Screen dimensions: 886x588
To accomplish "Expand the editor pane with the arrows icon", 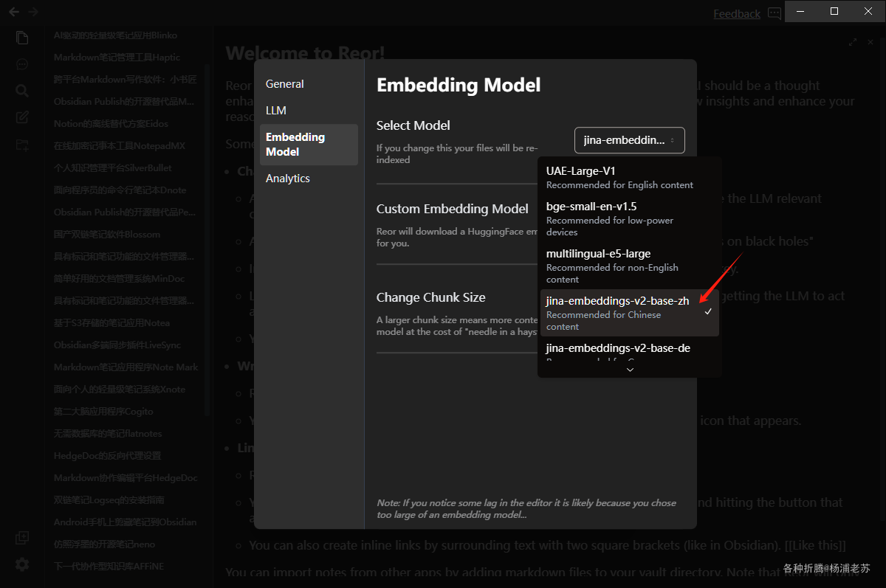I will (x=853, y=42).
